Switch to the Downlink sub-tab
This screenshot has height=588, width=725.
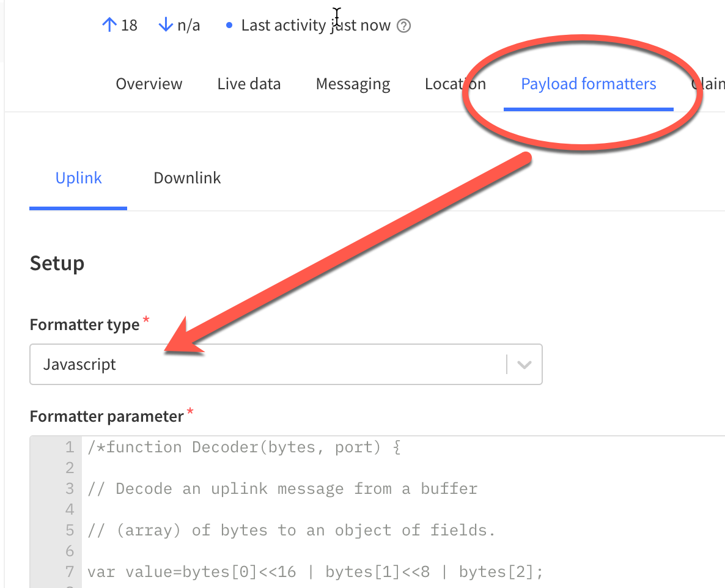[187, 178]
